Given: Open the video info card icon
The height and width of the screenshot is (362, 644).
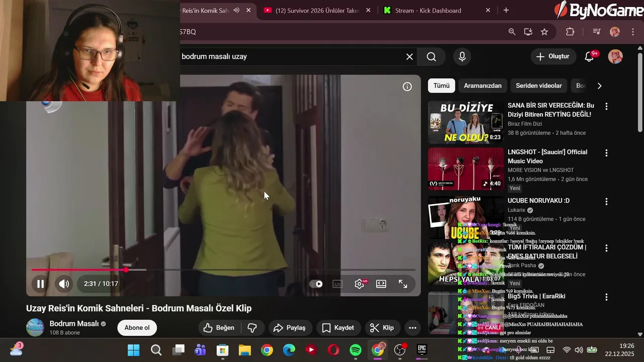Looking at the screenshot, I should 408,86.
